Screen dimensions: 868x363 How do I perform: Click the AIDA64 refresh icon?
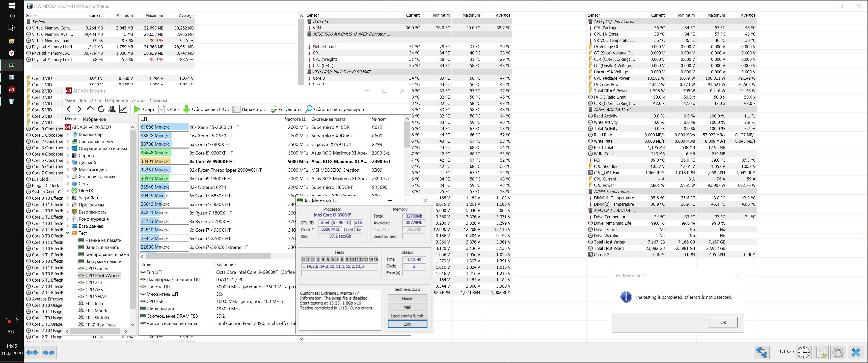point(101,109)
